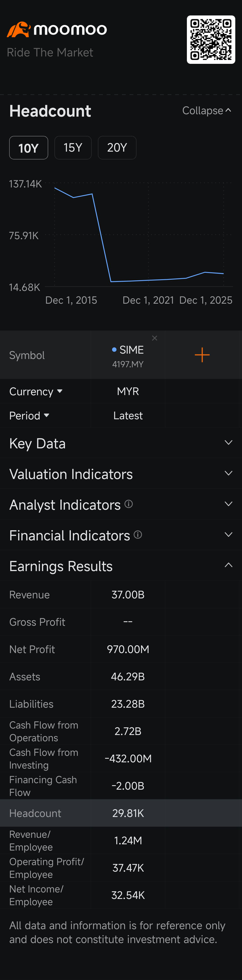This screenshot has width=242, height=980.
Task: Click the moomoo bull logo
Action: [x=19, y=29]
